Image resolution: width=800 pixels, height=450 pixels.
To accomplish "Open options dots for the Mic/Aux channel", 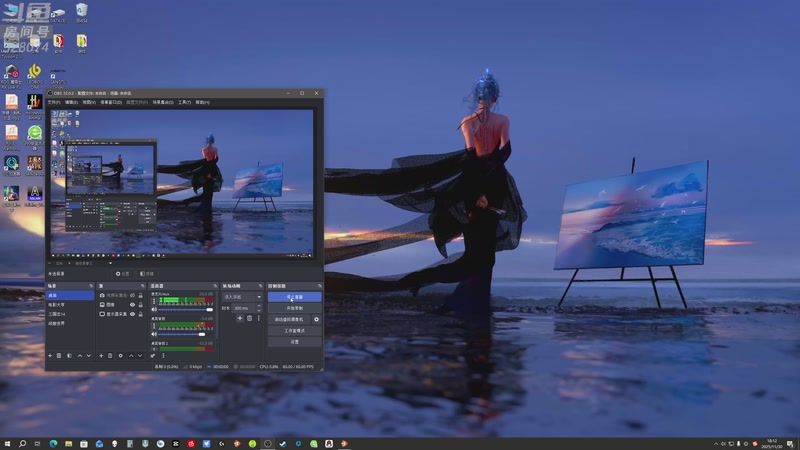I will click(154, 302).
